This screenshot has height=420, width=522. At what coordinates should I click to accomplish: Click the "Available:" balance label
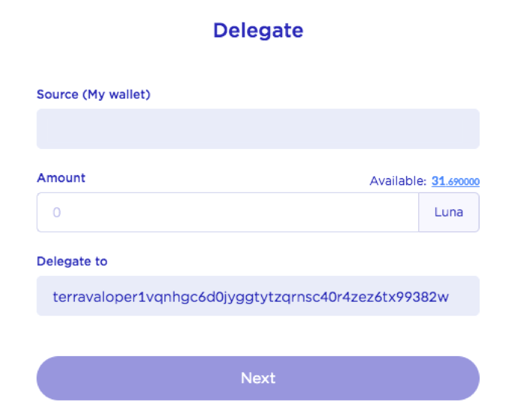pos(399,181)
